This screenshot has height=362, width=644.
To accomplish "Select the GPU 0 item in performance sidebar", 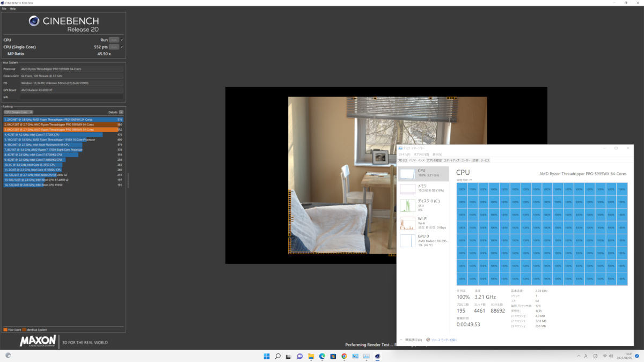I will pyautogui.click(x=423, y=240).
